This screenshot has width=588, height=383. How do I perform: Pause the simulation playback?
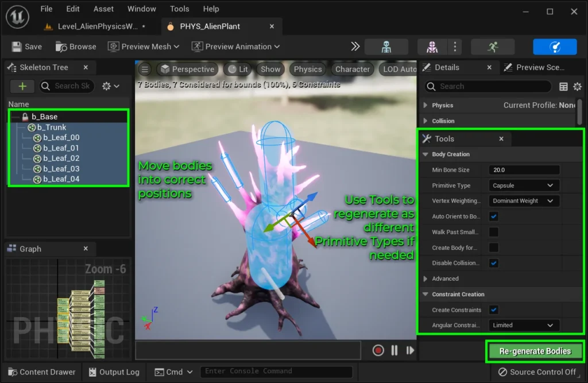pyautogui.click(x=394, y=350)
